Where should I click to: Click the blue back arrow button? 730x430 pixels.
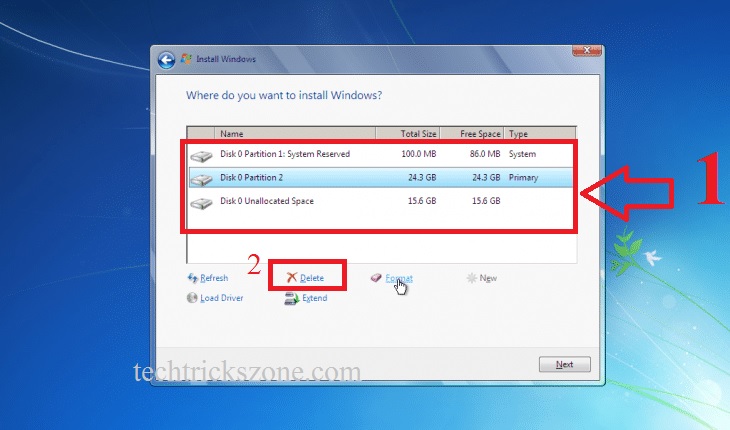pos(167,59)
